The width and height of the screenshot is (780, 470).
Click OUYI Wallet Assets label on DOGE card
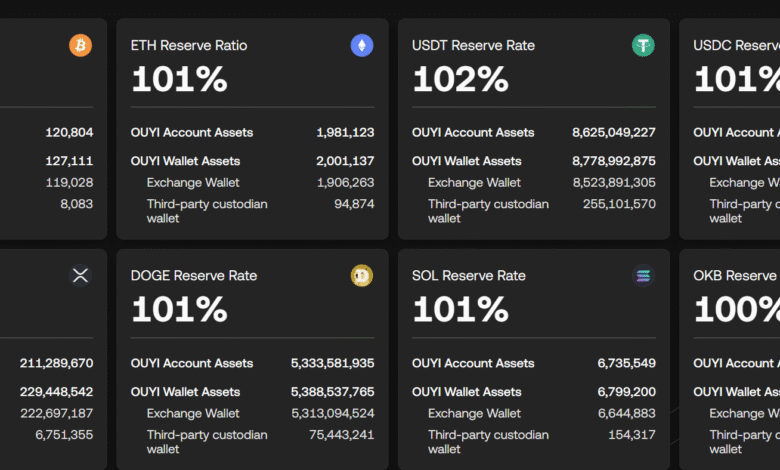point(185,391)
